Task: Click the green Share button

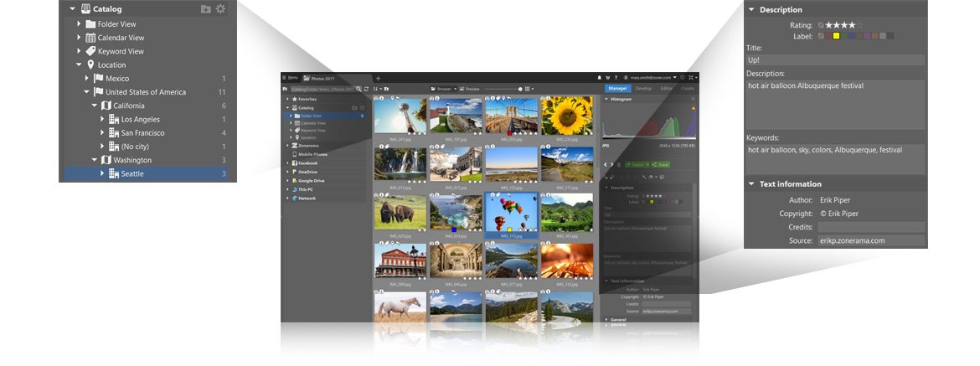Action: coord(660,164)
